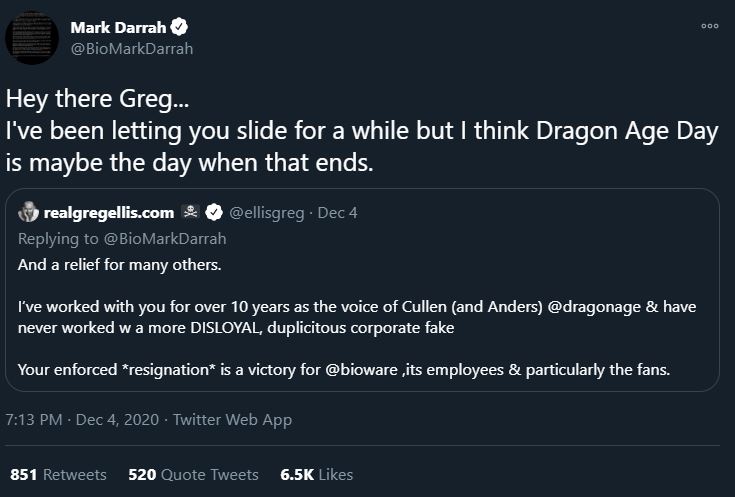Click the quoted tweet's verified badge

[x=213, y=212]
